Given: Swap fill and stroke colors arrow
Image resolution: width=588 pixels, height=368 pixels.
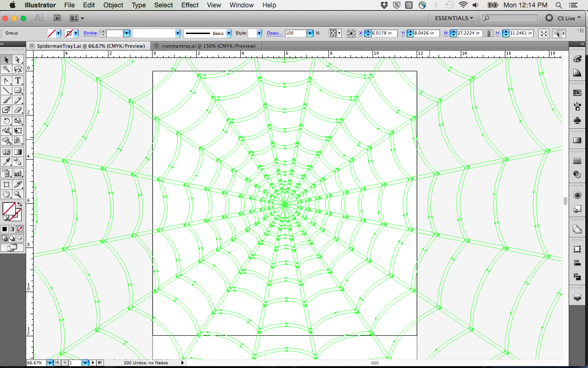Looking at the screenshot, I should point(20,204).
